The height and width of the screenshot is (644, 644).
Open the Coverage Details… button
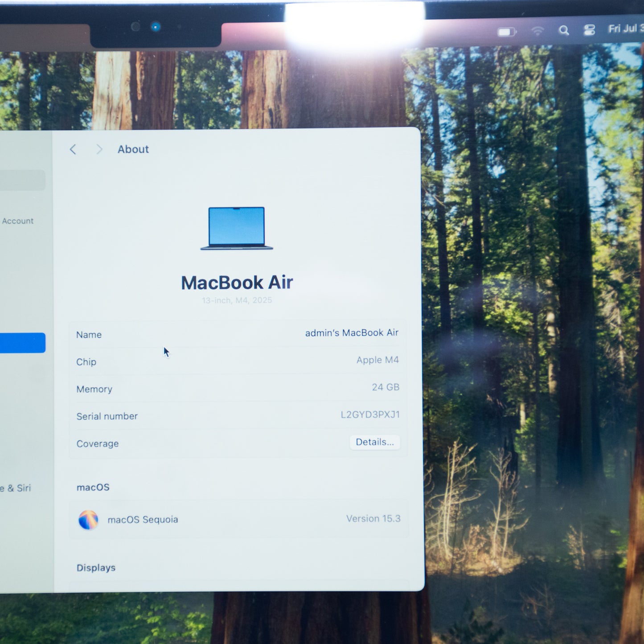[375, 442]
